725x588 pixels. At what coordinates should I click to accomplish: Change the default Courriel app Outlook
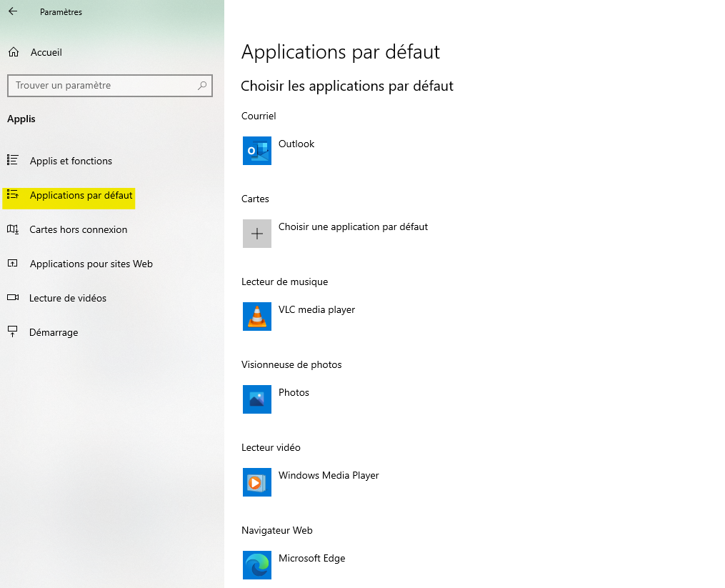296,144
